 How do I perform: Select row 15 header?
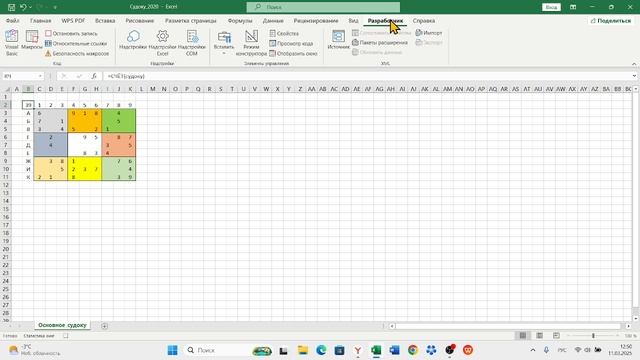[x=6, y=209]
